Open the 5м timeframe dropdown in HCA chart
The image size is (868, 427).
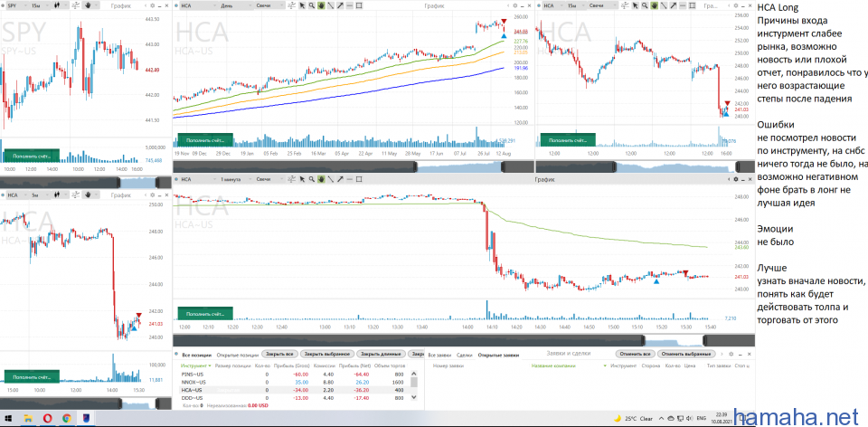[x=40, y=195]
